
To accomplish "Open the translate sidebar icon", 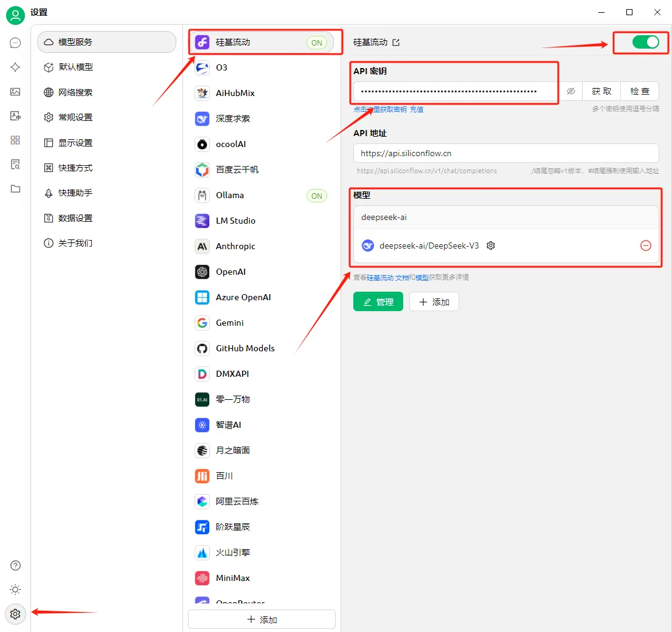I will (15, 116).
